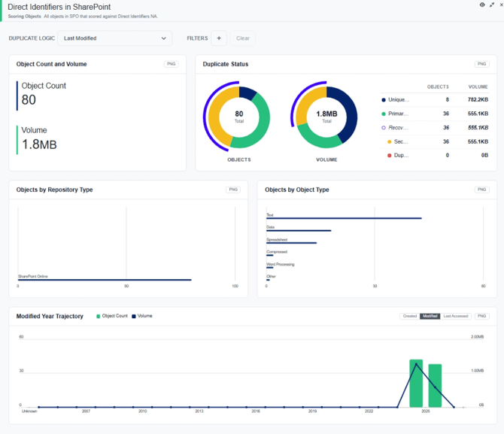The image size is (504, 434).
Task: Export Object Count and Volume as PNG
Action: (x=171, y=64)
